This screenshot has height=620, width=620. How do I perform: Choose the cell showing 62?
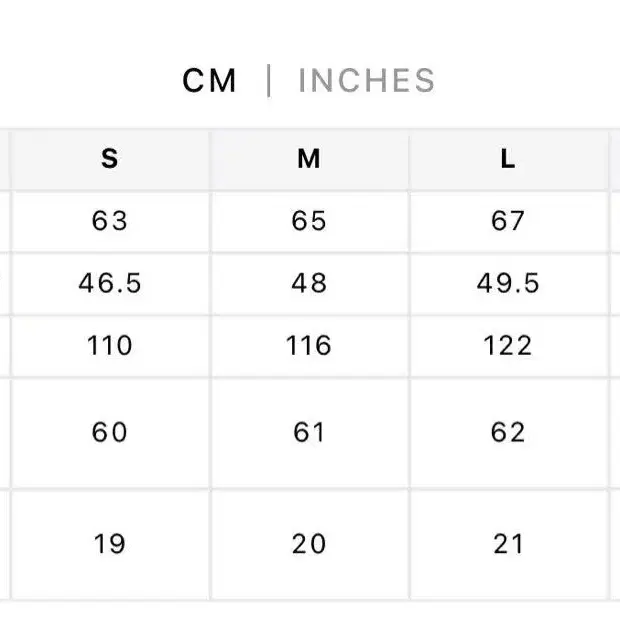(x=508, y=432)
